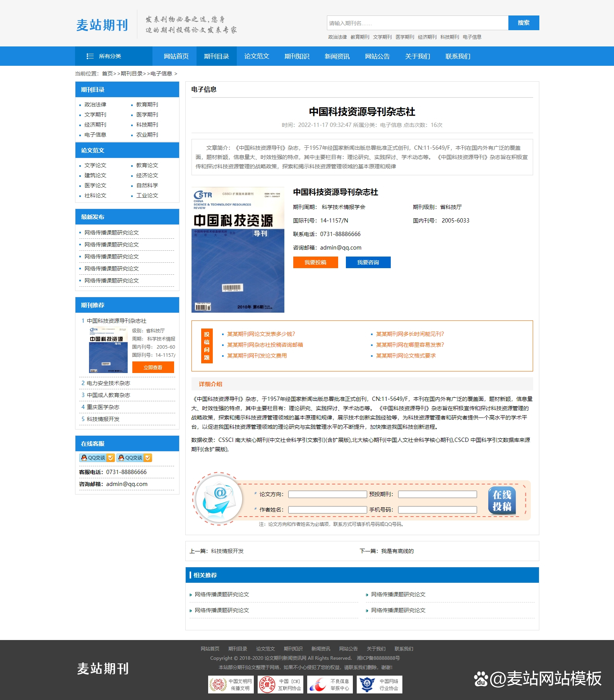Viewport: 614px width, 700px height.
Task: Click the blue 我要咨询 button
Action: (x=368, y=262)
